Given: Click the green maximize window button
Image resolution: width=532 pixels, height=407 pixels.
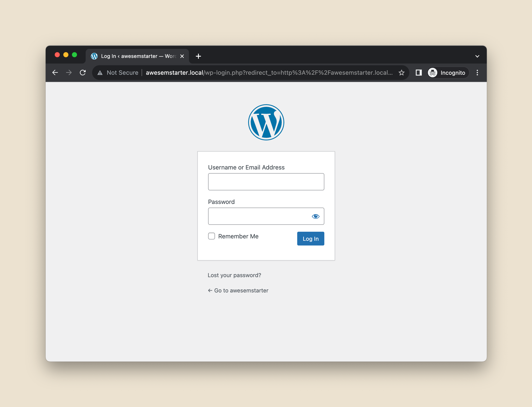Looking at the screenshot, I should 75,55.
